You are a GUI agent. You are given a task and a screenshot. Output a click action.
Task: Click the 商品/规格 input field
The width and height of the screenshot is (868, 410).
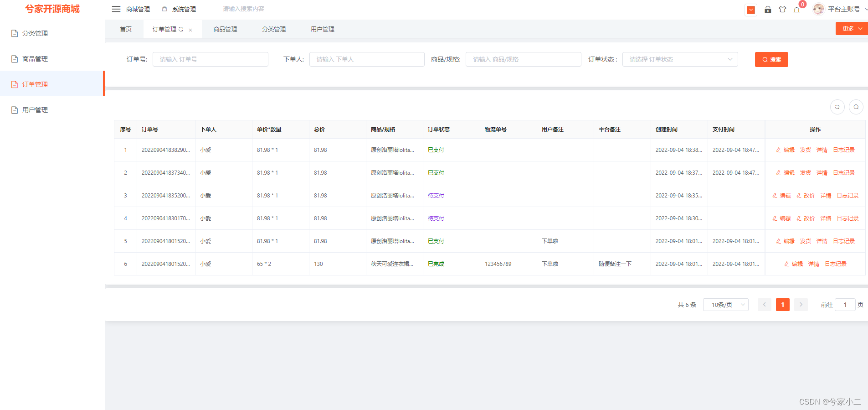(523, 59)
